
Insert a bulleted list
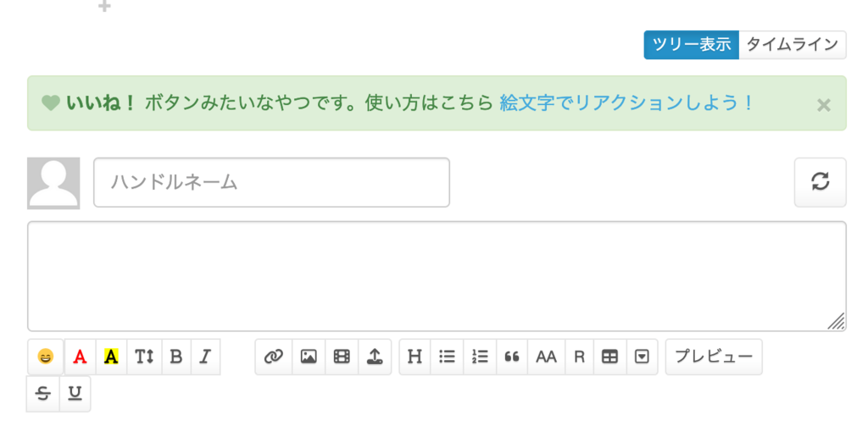tap(447, 357)
